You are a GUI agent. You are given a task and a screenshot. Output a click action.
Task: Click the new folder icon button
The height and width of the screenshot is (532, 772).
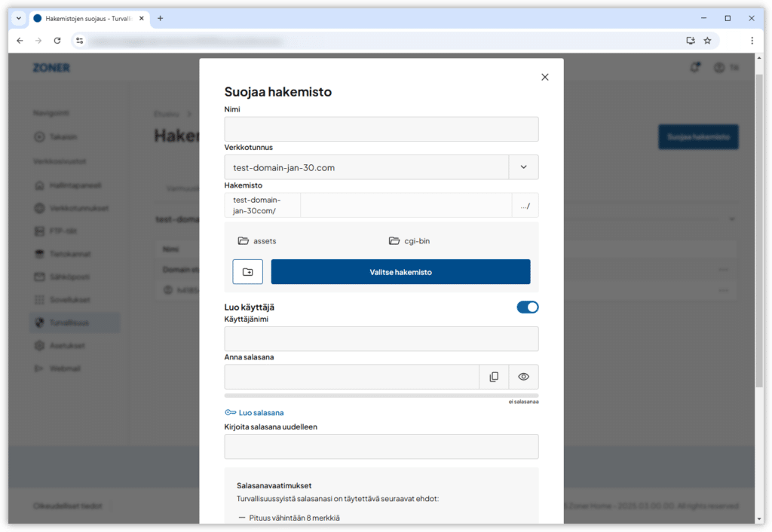click(x=247, y=272)
